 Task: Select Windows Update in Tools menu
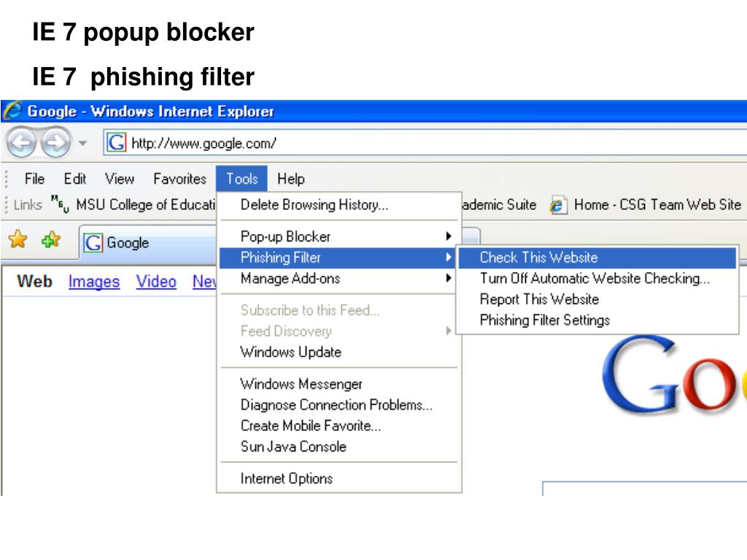[338, 352]
